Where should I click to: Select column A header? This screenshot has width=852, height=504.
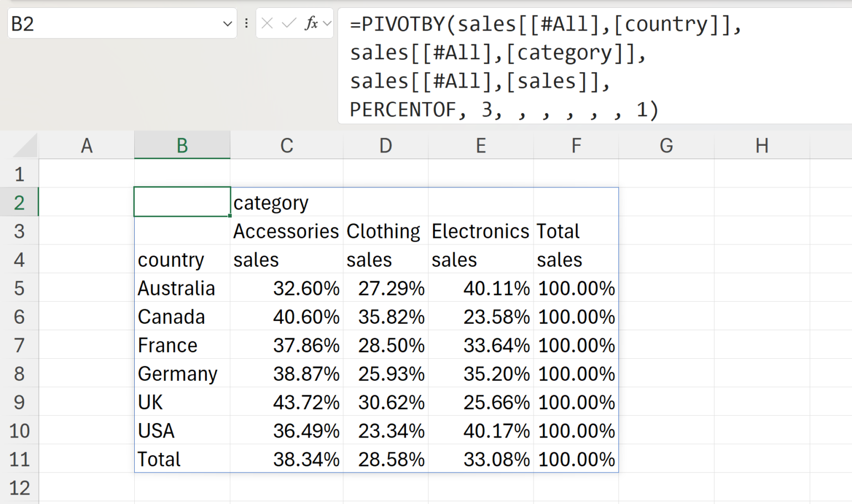coord(87,146)
